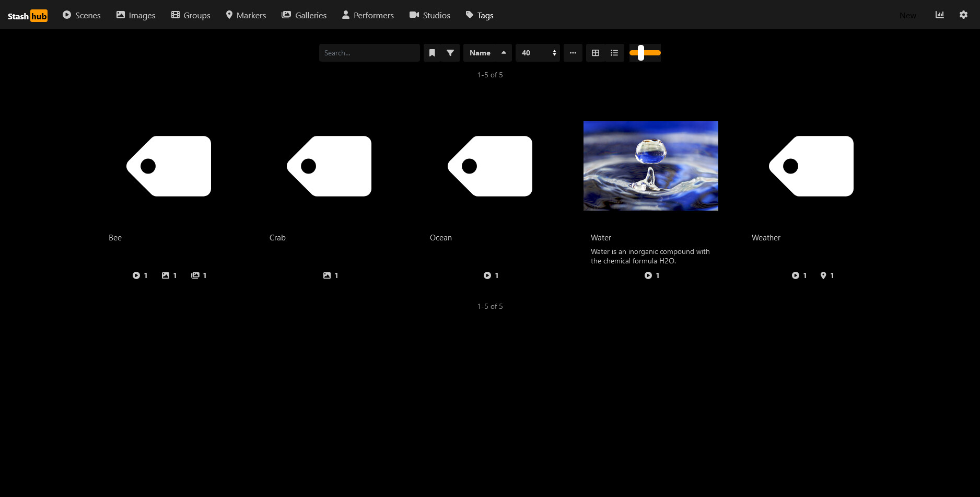
Task: Open the Markers page
Action: 246,15
